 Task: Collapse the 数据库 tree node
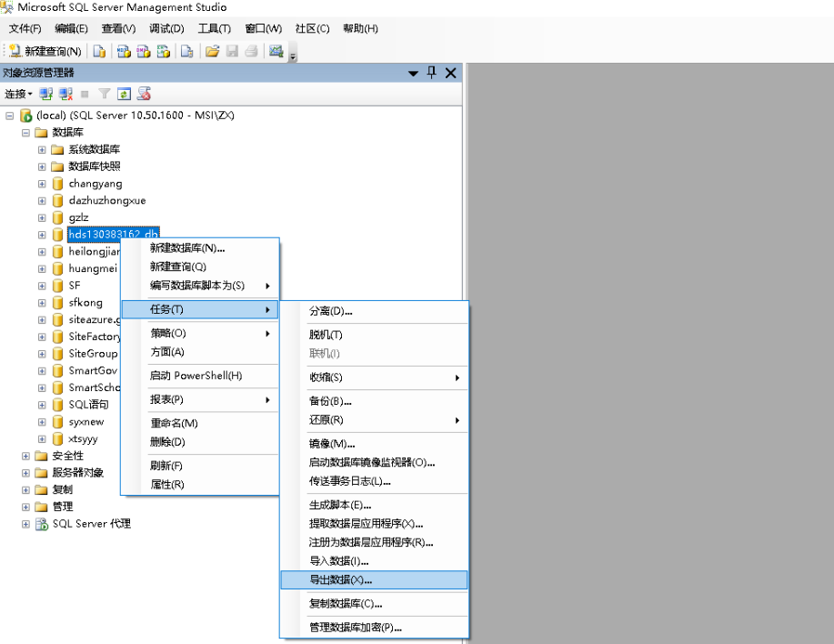click(x=25, y=133)
